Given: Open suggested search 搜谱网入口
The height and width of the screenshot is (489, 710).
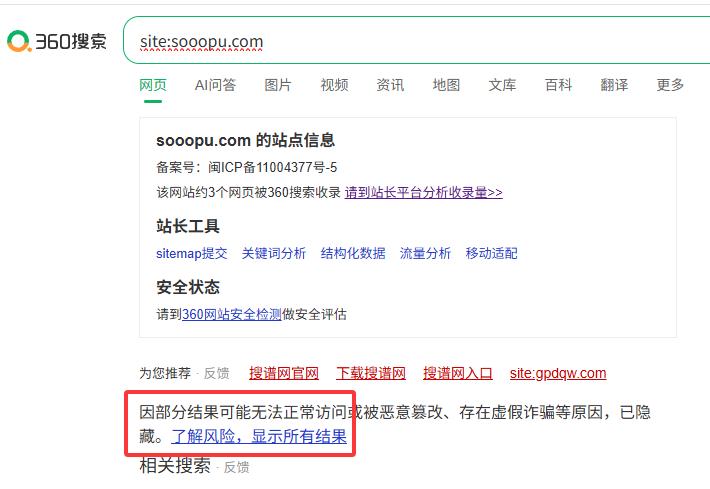Looking at the screenshot, I should point(458,373).
